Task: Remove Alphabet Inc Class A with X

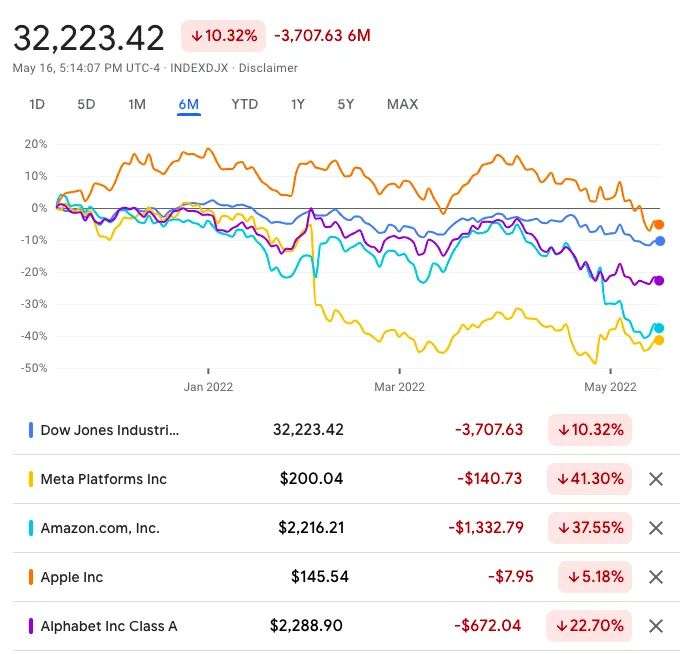Action: pos(656,626)
